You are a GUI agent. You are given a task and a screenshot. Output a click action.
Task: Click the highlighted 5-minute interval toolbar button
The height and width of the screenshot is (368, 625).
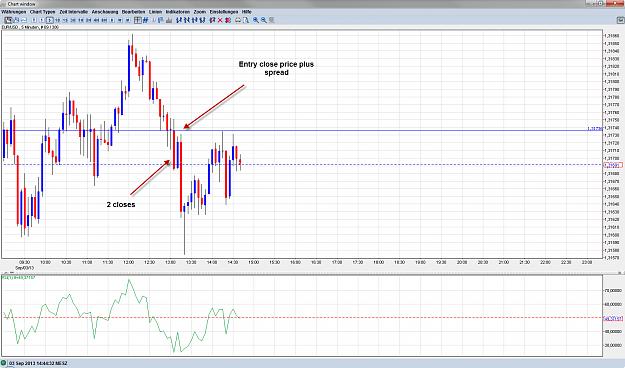49,20
